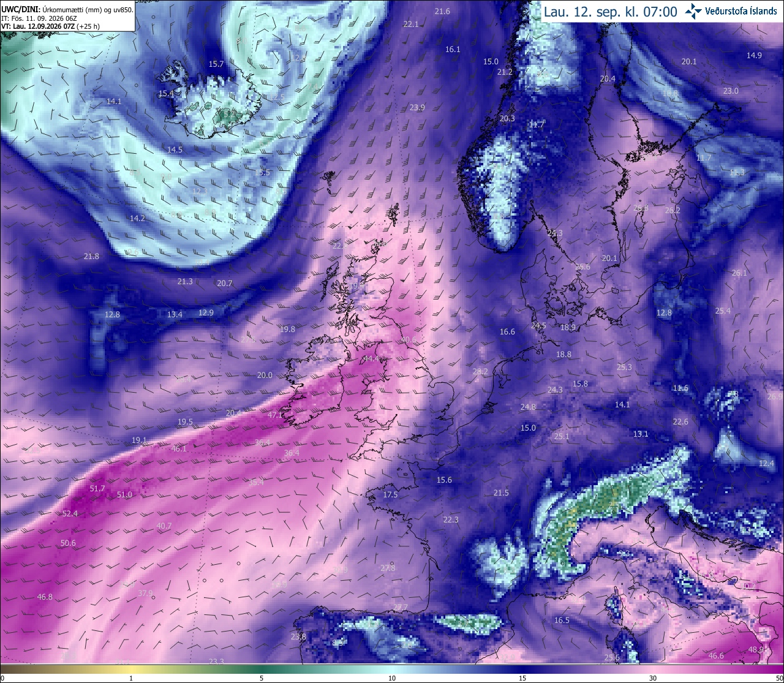Click the 17.5 value near Brittany

tap(390, 494)
